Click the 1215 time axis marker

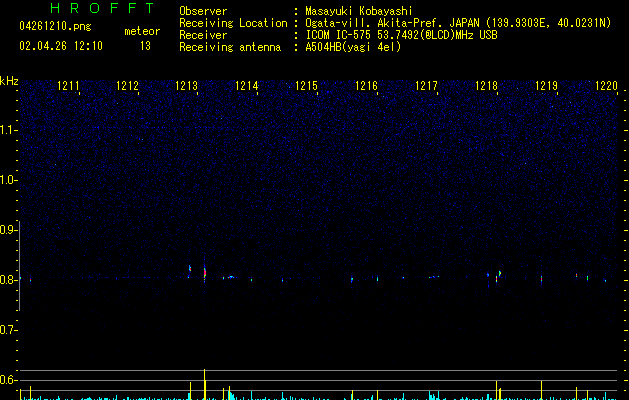click(306, 86)
